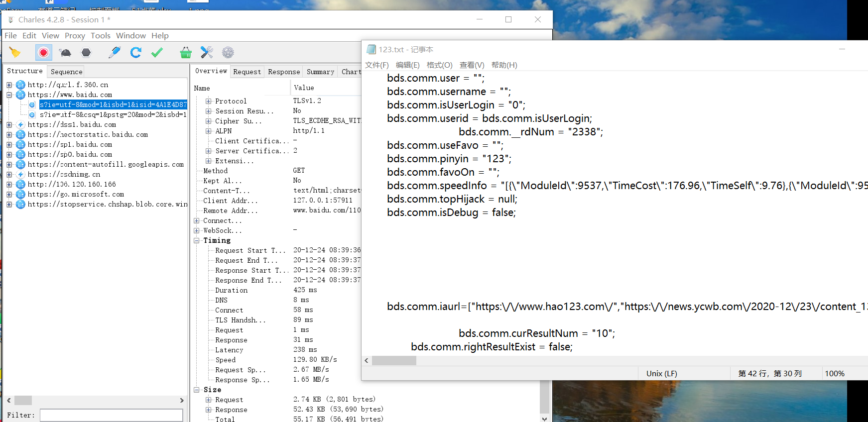
Task: Open the Window menu
Action: (131, 36)
